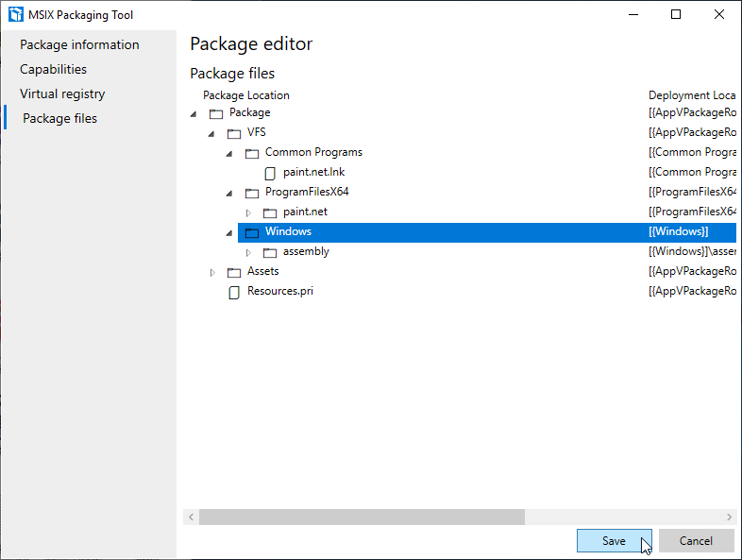
Task: Click the MSIX Packaging Tool title icon
Action: click(x=15, y=14)
